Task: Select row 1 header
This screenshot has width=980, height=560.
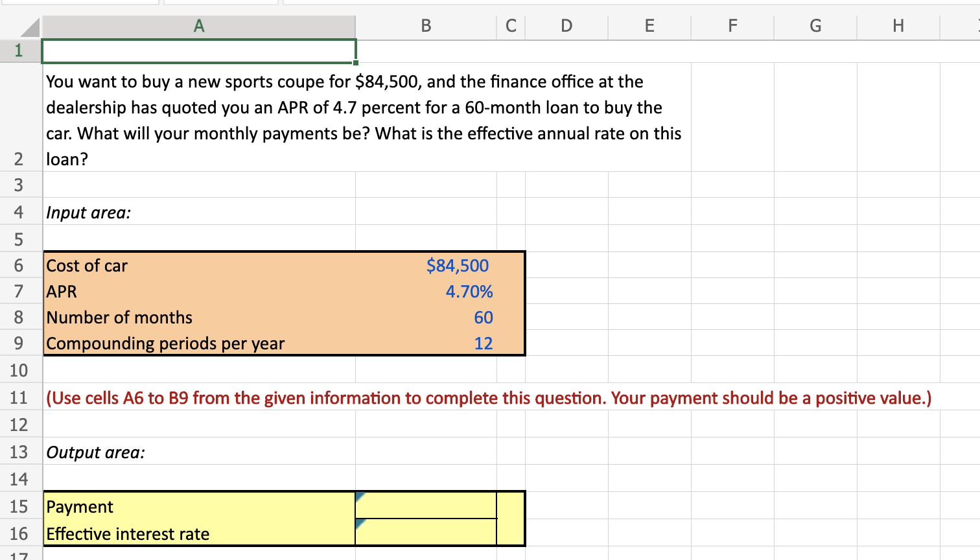Action: pos(19,51)
